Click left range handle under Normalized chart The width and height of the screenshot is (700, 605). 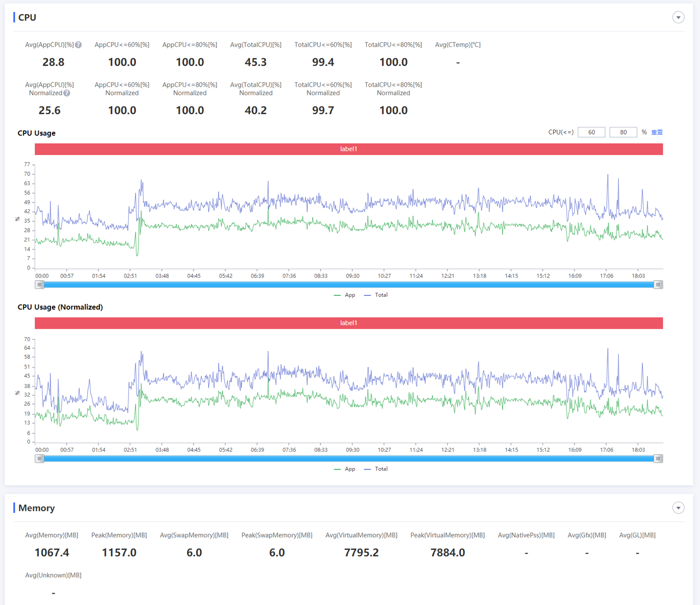40,459
